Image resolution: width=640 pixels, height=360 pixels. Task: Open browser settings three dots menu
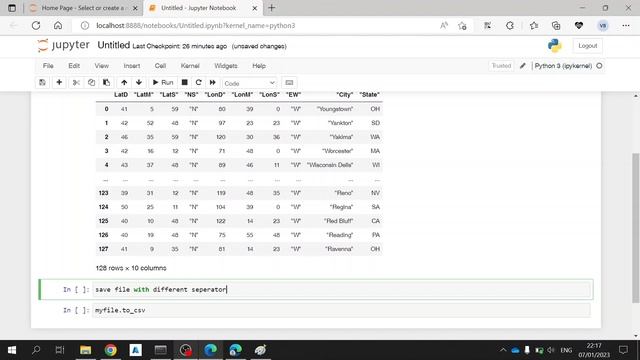click(626, 26)
